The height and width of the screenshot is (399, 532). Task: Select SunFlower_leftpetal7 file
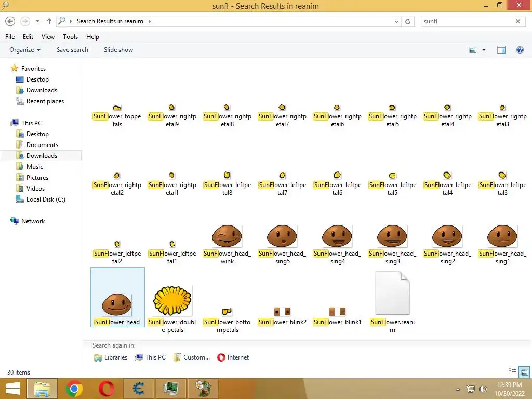[282, 184]
